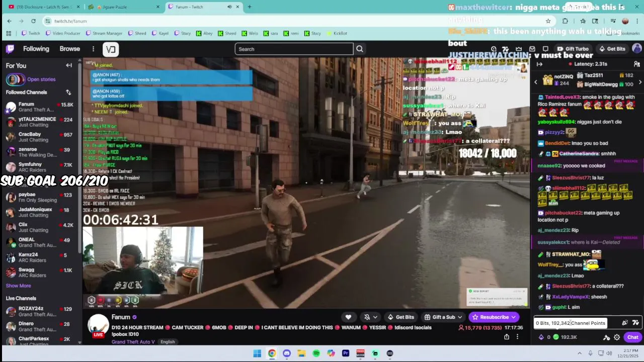Screen dimensions: 644x362
Task: Send message with the Chat button
Action: coord(633,337)
